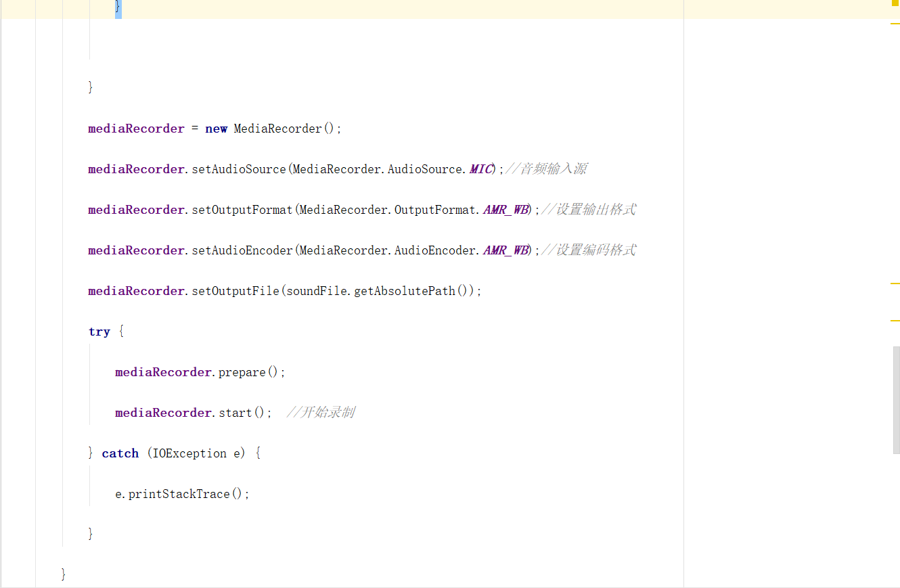Select the MIC constant
This screenshot has width=900, height=588.
tap(482, 169)
